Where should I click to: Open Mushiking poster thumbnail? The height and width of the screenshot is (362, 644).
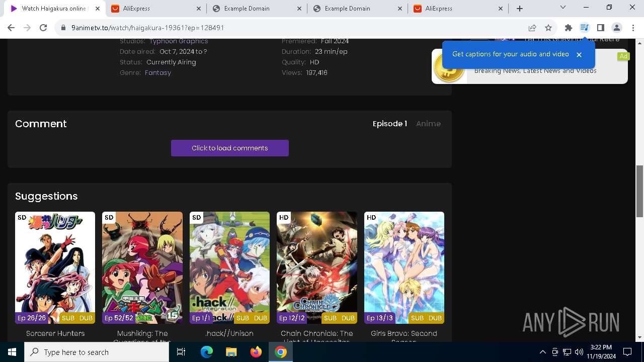(x=142, y=267)
